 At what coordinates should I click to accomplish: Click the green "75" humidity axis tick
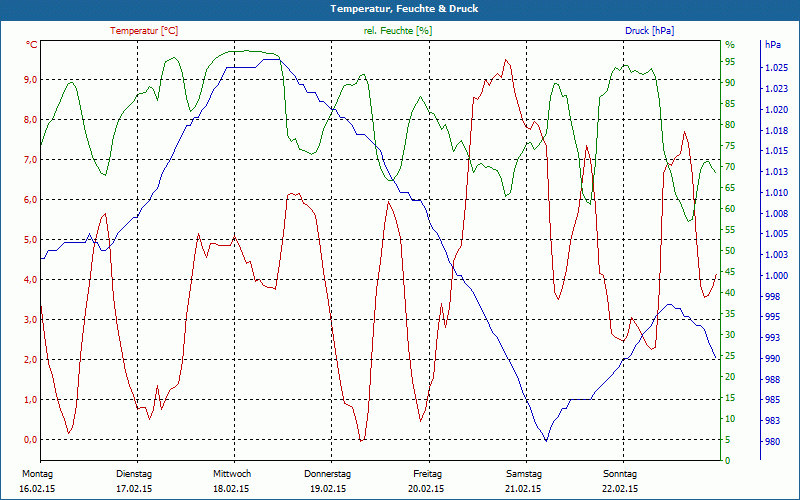coord(731,146)
